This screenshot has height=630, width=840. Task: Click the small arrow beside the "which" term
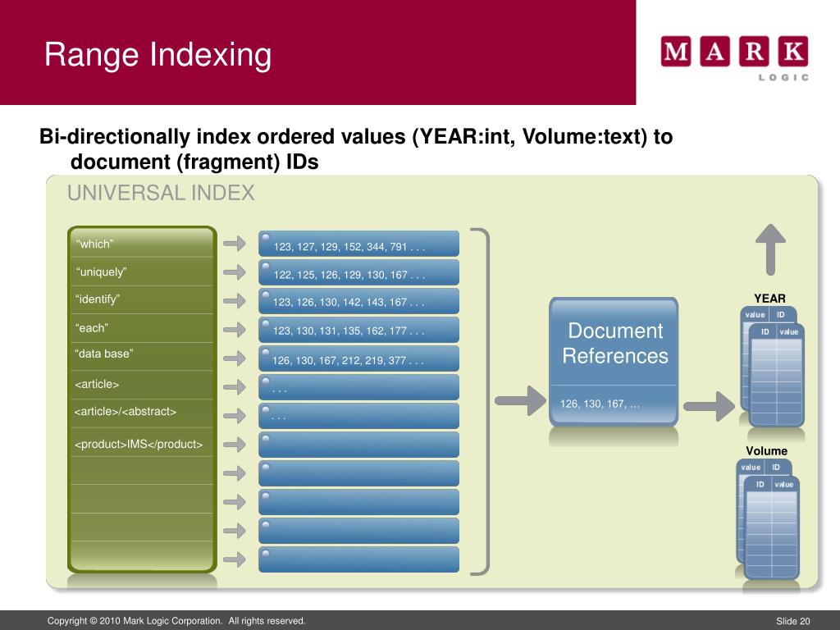coord(234,244)
